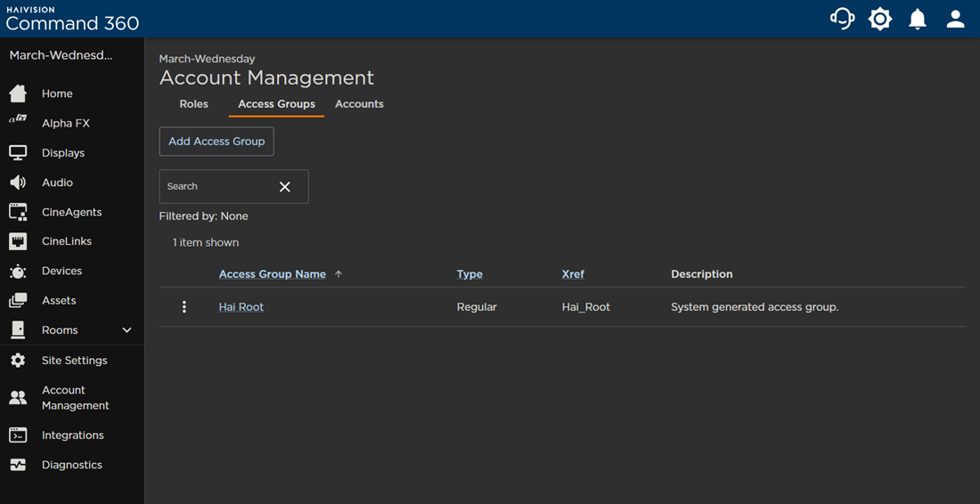This screenshot has width=980, height=504.
Task: Click the Regular type cell
Action: [x=477, y=306]
